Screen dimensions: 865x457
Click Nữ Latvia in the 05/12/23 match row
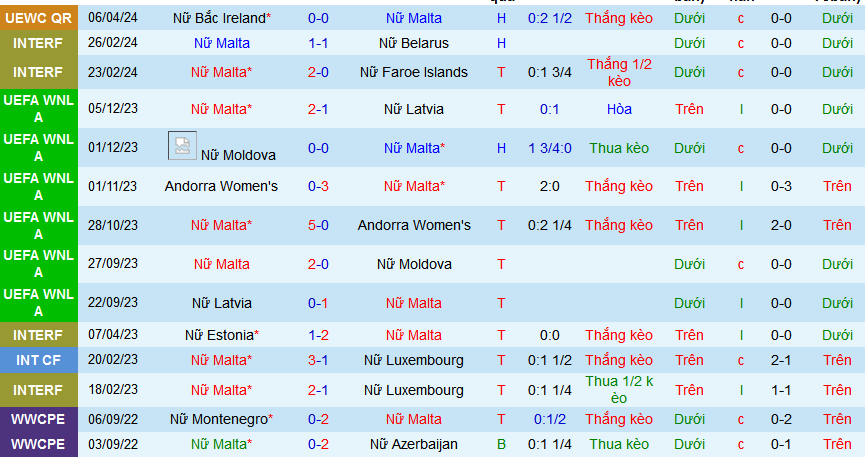[x=414, y=109]
